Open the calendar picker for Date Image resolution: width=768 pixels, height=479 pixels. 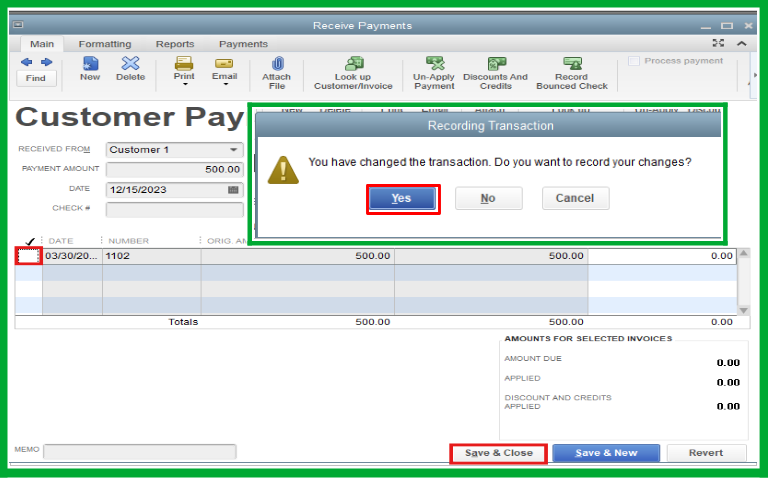233,190
